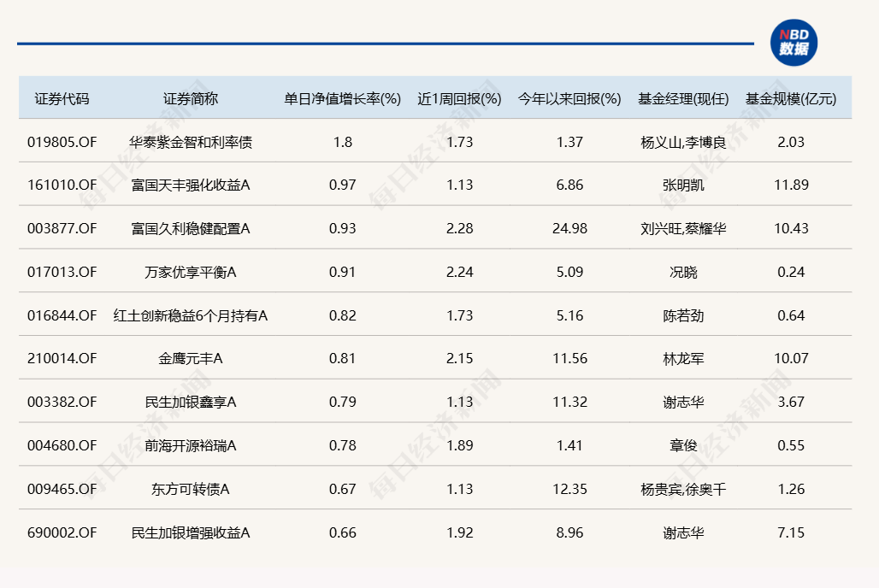The width and height of the screenshot is (879, 588).
Task: Select fund name 前海开源裕瑞A
Action: 191,445
